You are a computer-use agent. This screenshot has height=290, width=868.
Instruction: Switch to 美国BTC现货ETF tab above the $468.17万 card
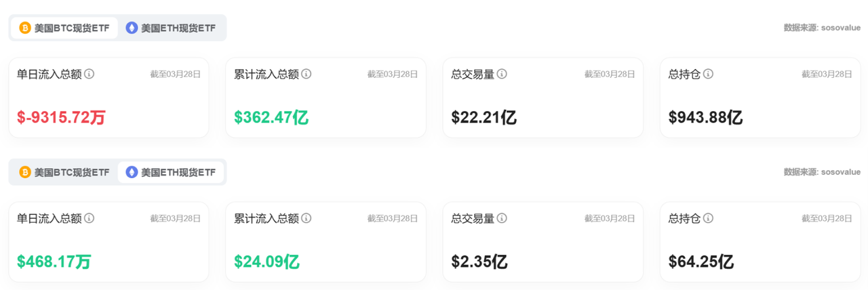click(64, 172)
